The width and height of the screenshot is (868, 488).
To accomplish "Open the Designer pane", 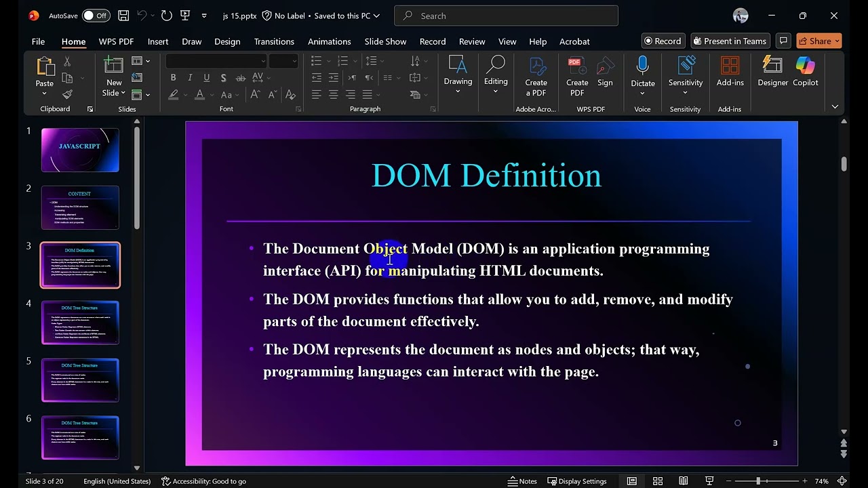I will 772,72.
